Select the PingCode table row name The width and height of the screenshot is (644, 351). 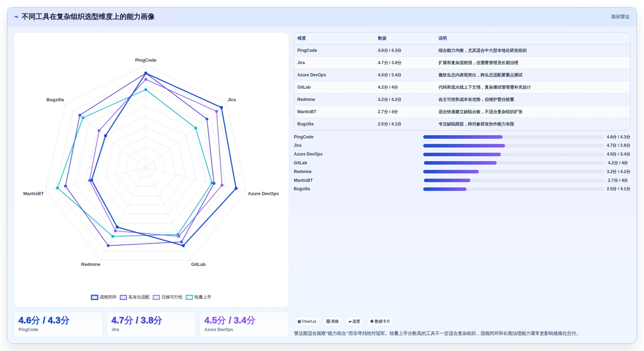pos(307,50)
